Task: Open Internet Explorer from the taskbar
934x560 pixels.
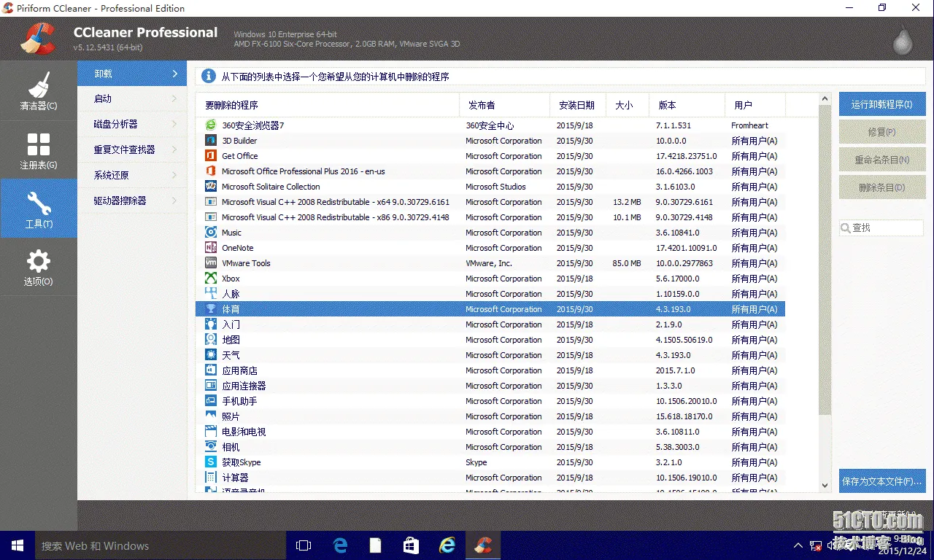Action: pyautogui.click(x=447, y=545)
